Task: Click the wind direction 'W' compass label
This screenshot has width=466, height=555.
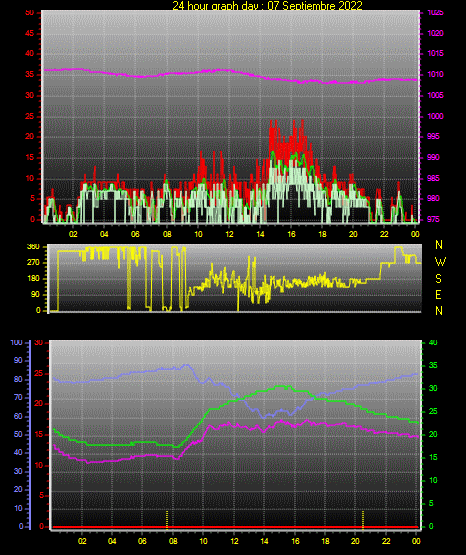Action: point(440,262)
